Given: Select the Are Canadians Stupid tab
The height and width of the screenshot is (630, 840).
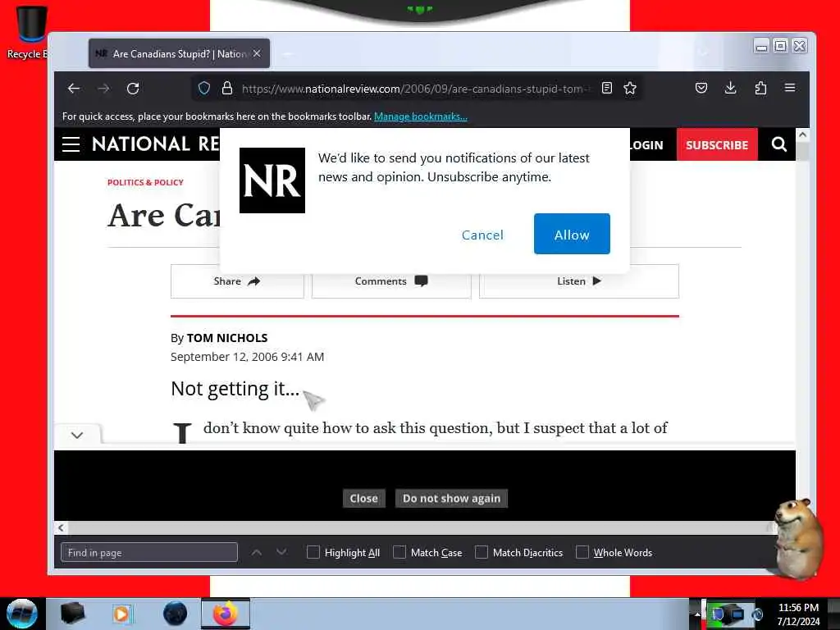Looking at the screenshot, I should point(179,53).
